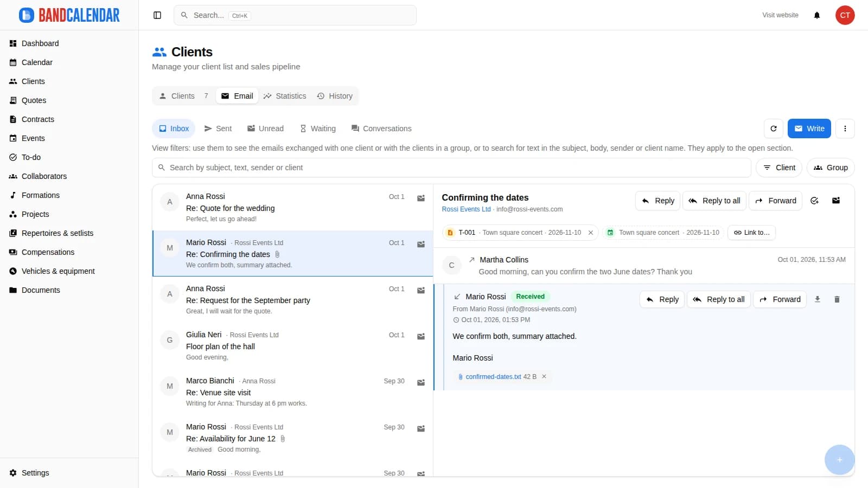Viewport: 868px width, 488px height.
Task: Click the floating plus button
Action: click(x=839, y=460)
